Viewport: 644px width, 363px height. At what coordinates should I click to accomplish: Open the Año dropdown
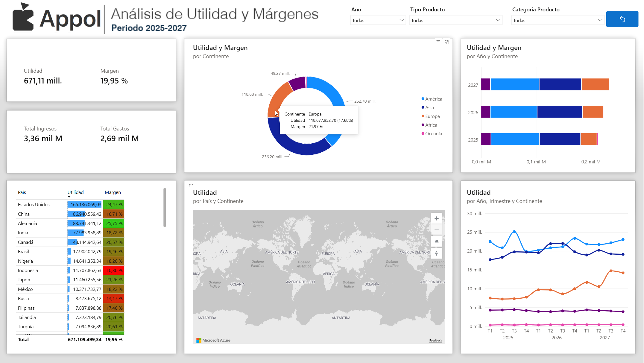click(x=378, y=20)
